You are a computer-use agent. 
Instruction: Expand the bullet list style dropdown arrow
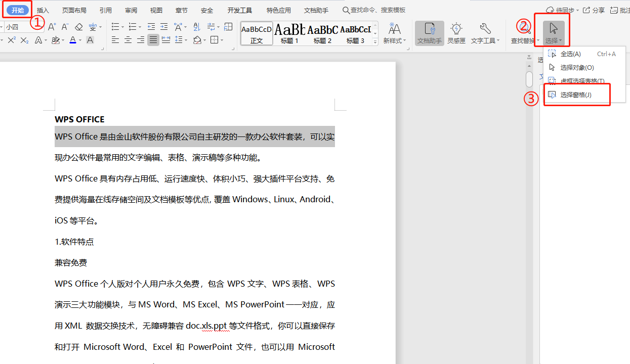[122, 27]
